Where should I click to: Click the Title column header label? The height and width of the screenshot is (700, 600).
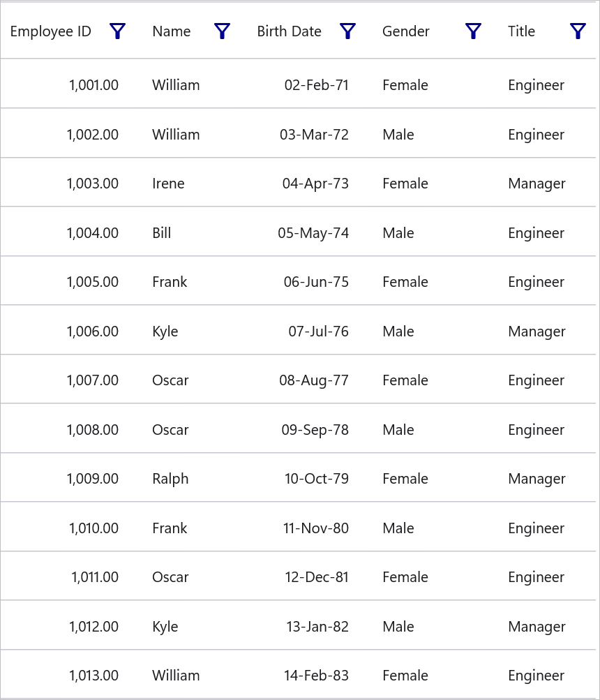(x=521, y=31)
